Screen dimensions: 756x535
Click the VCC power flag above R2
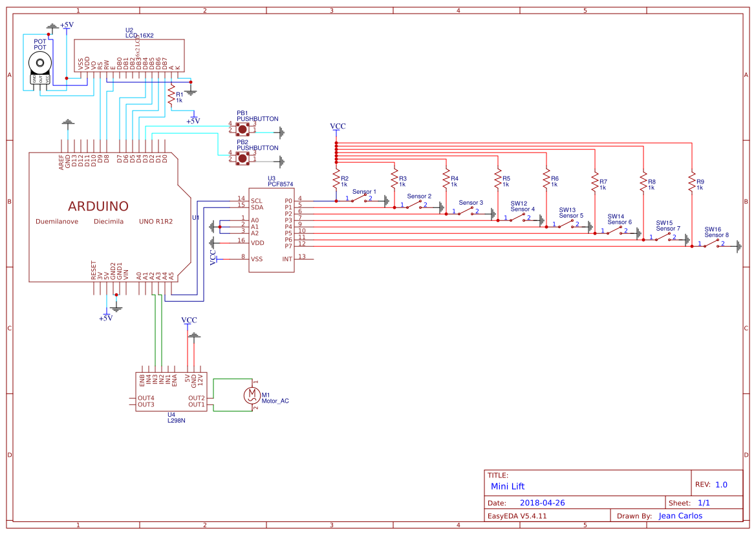pos(336,126)
